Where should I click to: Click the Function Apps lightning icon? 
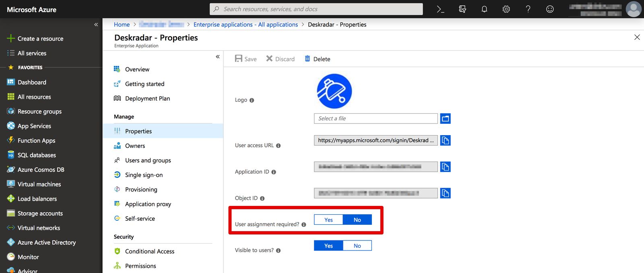point(11,140)
